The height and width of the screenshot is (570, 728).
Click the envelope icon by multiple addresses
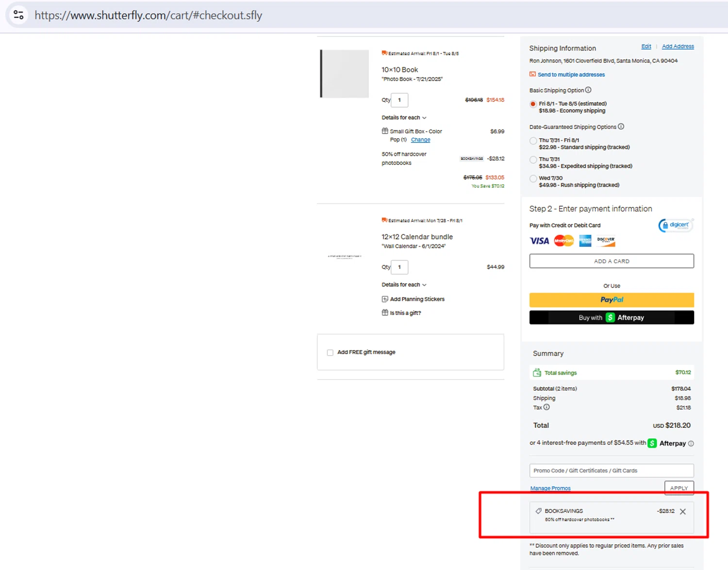pos(532,74)
